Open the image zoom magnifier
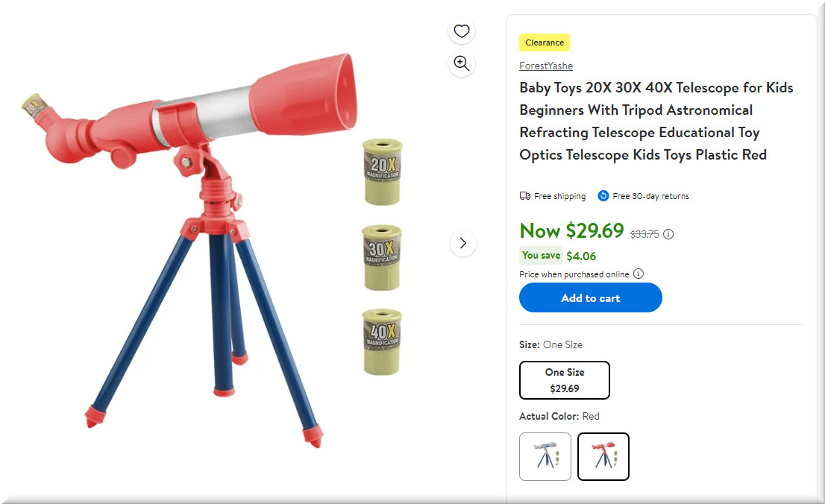This screenshot has height=504, width=825. pos(462,63)
